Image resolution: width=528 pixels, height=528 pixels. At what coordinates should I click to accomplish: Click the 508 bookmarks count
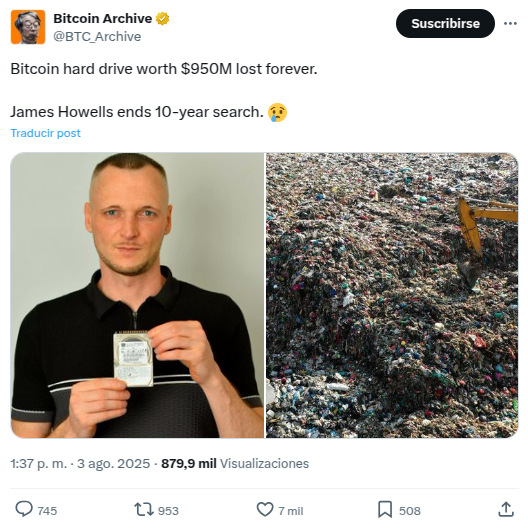click(x=410, y=511)
